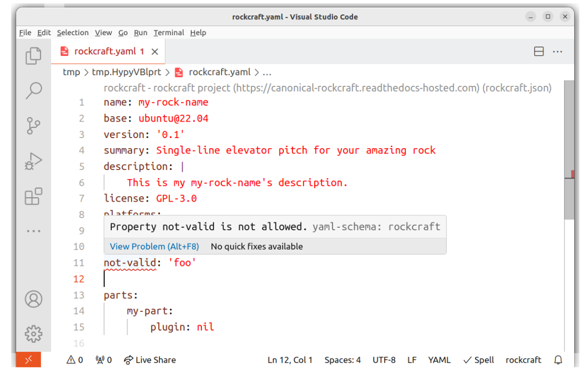
Task: Toggle Spell checker status item
Action: click(x=478, y=360)
